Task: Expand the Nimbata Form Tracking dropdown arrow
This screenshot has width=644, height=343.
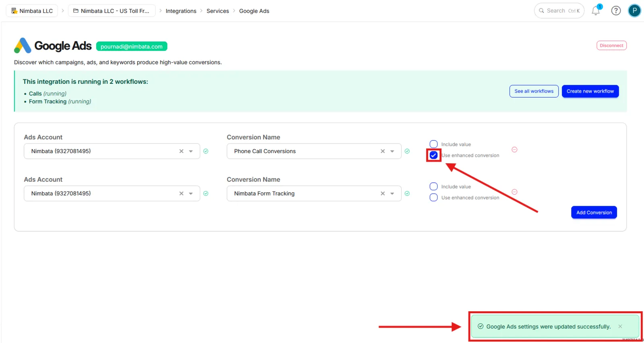Action: 392,193
